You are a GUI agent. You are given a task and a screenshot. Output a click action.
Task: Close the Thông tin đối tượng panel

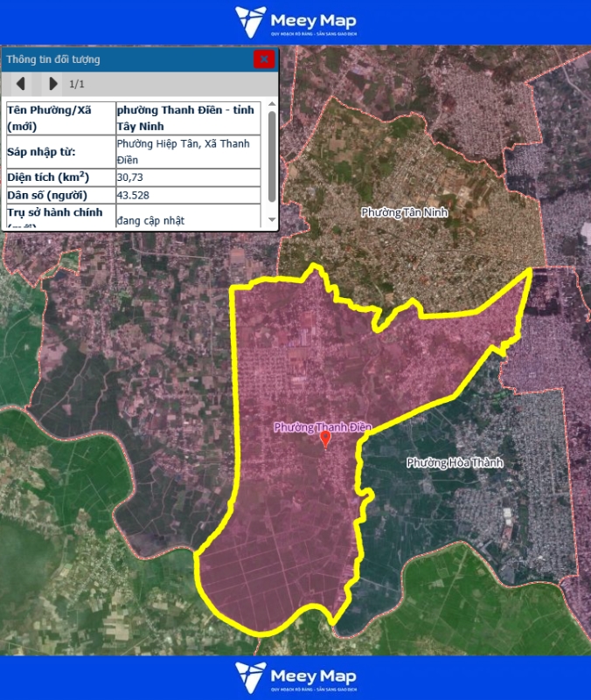[264, 59]
